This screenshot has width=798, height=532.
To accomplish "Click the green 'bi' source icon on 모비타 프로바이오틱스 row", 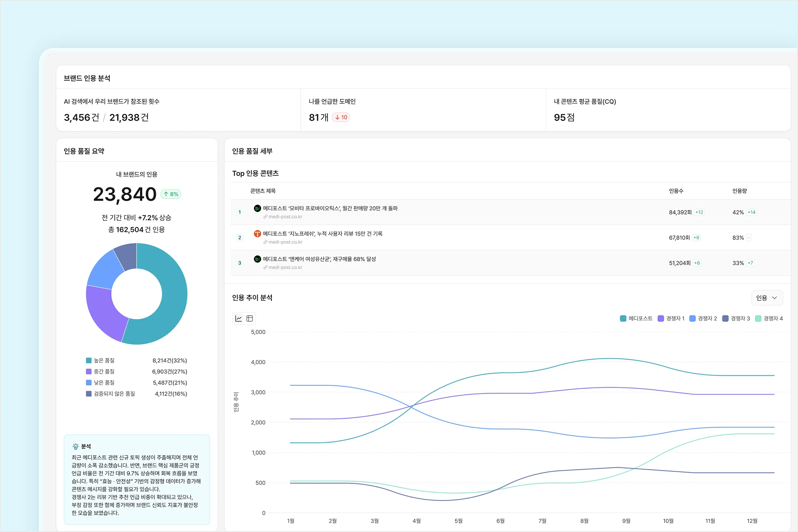I will pos(257,208).
